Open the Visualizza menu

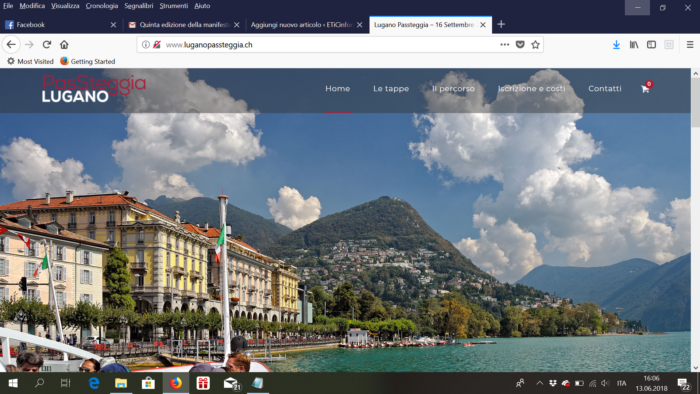click(65, 6)
